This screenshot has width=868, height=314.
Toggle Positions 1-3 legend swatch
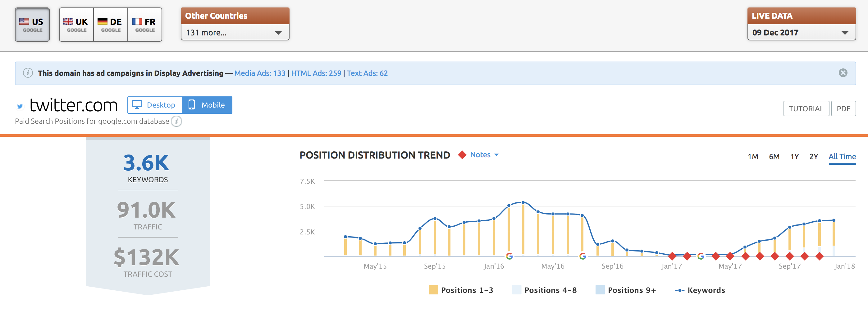coord(433,290)
